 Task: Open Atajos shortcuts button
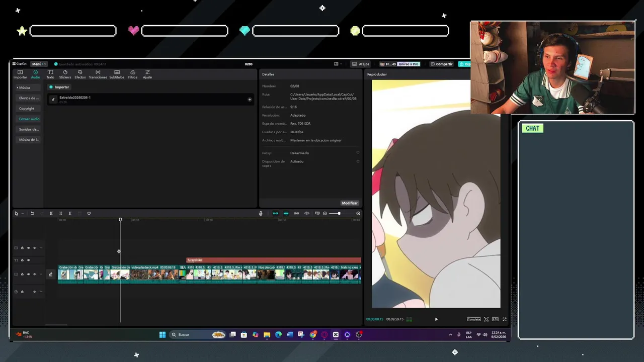[361, 64]
